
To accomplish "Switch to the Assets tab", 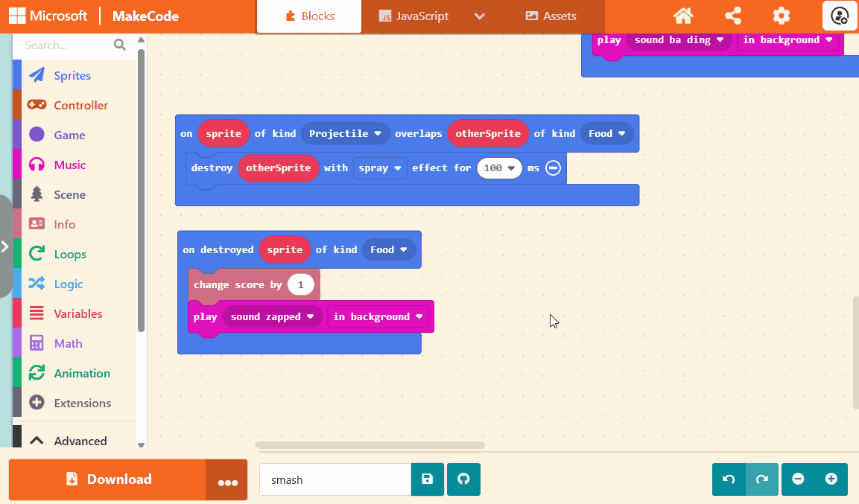I will point(551,16).
